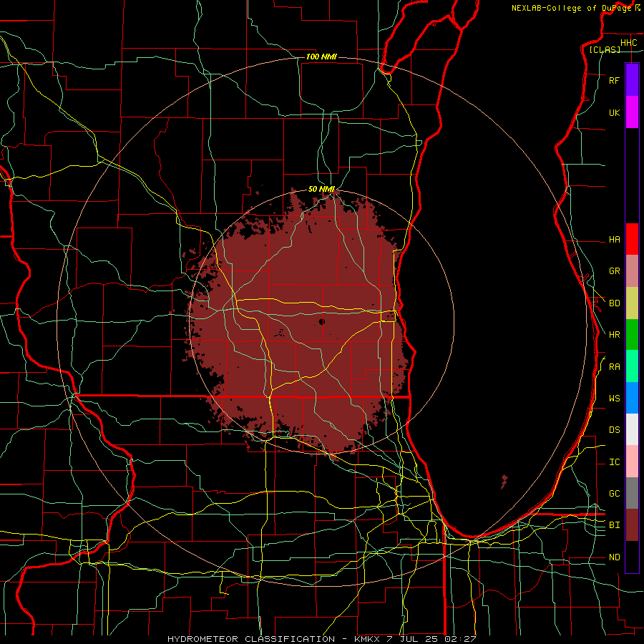Viewport: 644px width, 644px height.
Task: Click the HHC product label
Action: (628, 43)
